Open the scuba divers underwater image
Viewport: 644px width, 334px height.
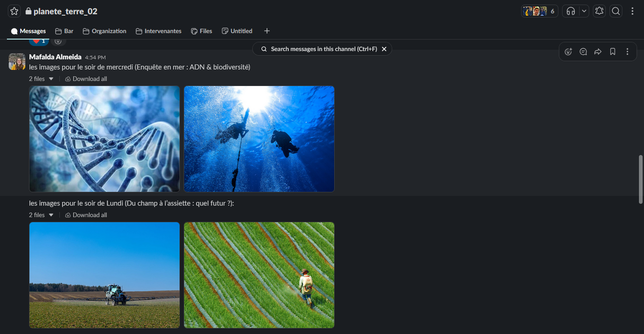point(259,139)
